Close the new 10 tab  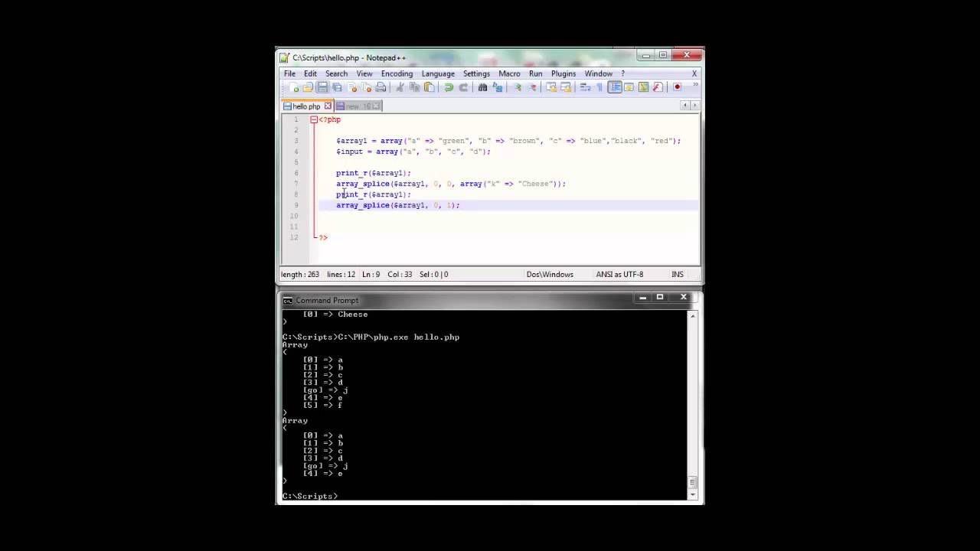(376, 106)
